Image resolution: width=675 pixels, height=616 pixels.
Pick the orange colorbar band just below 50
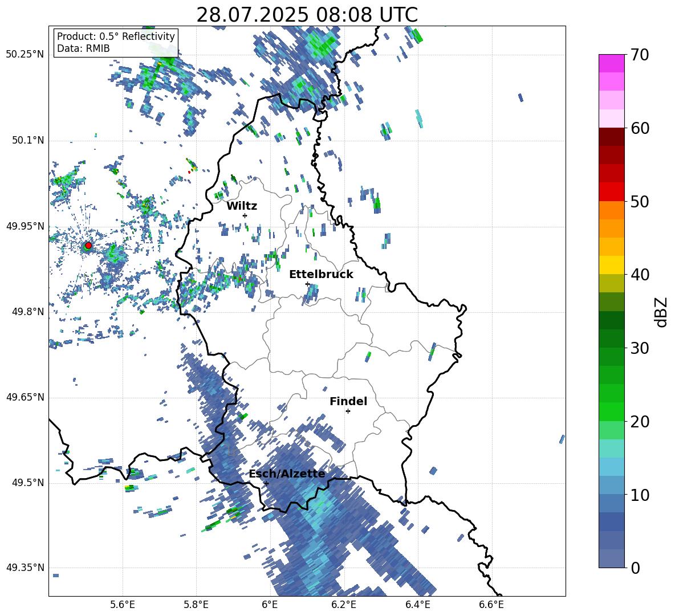[x=611, y=210]
